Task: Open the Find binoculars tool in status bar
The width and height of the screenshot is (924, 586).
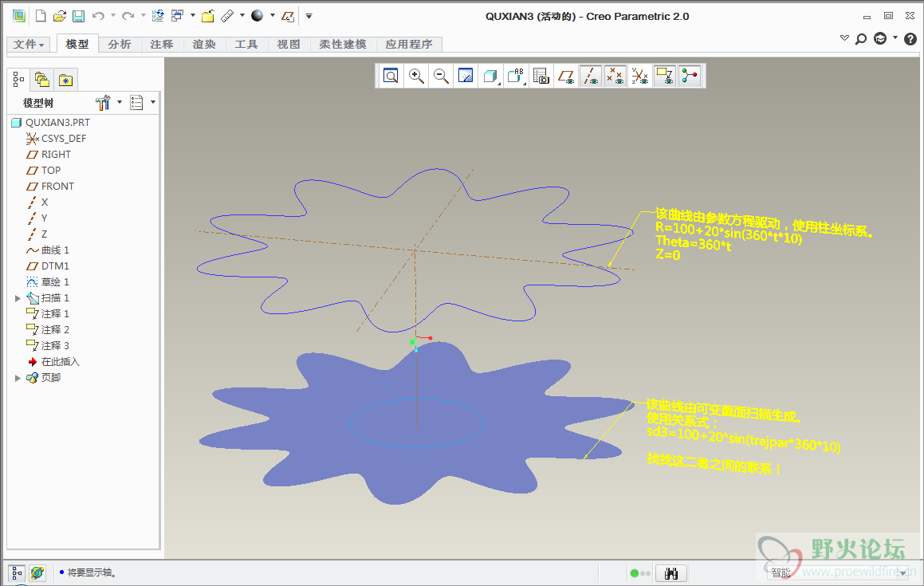Action: [671, 573]
